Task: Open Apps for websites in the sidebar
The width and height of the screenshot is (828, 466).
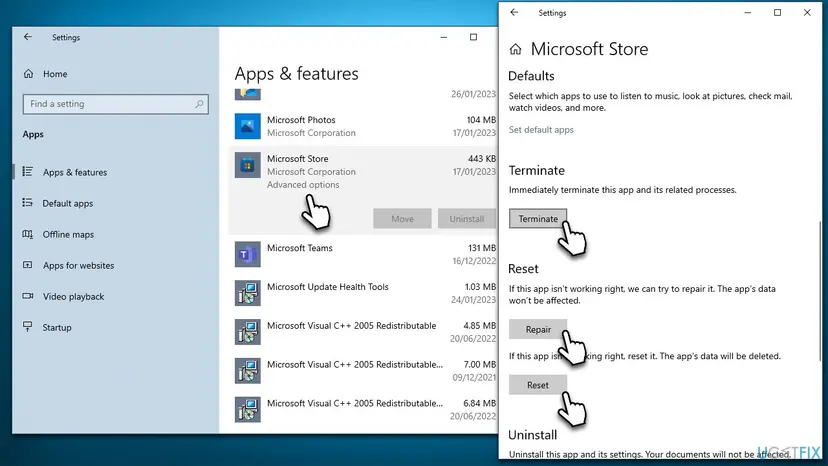Action: tap(78, 266)
